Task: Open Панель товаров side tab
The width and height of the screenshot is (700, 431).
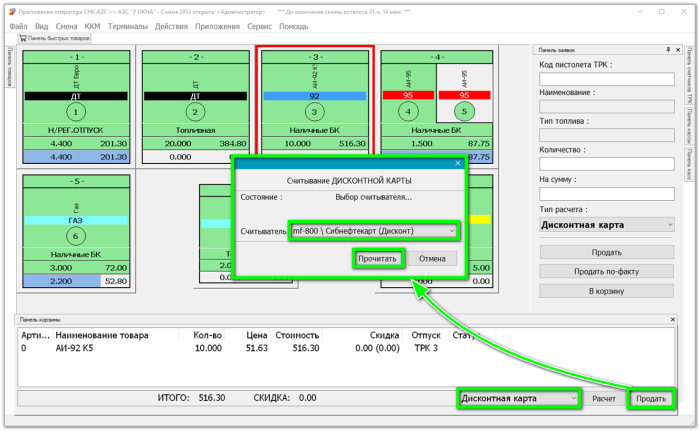Action: coord(10,67)
